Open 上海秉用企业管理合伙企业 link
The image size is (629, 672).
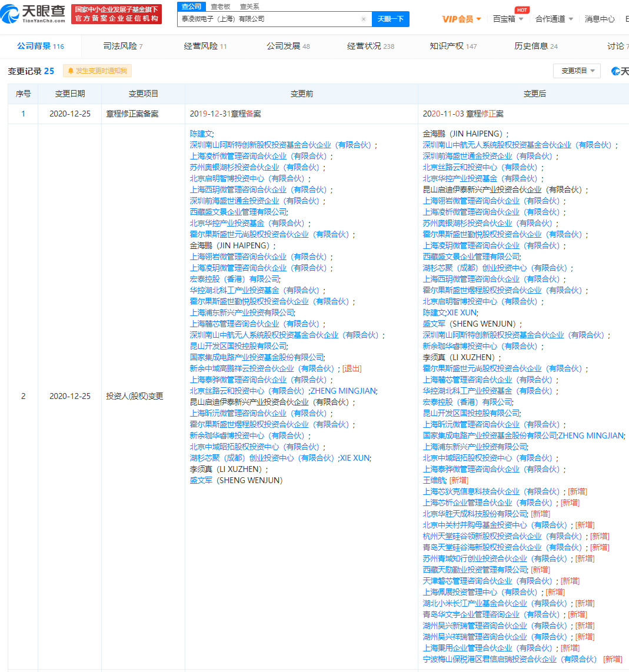click(488, 648)
